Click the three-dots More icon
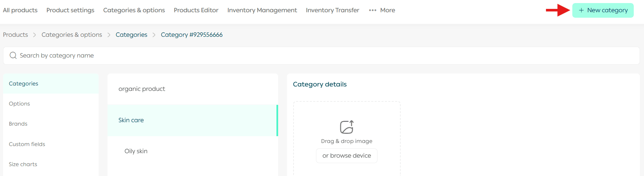The height and width of the screenshot is (176, 644). [373, 10]
